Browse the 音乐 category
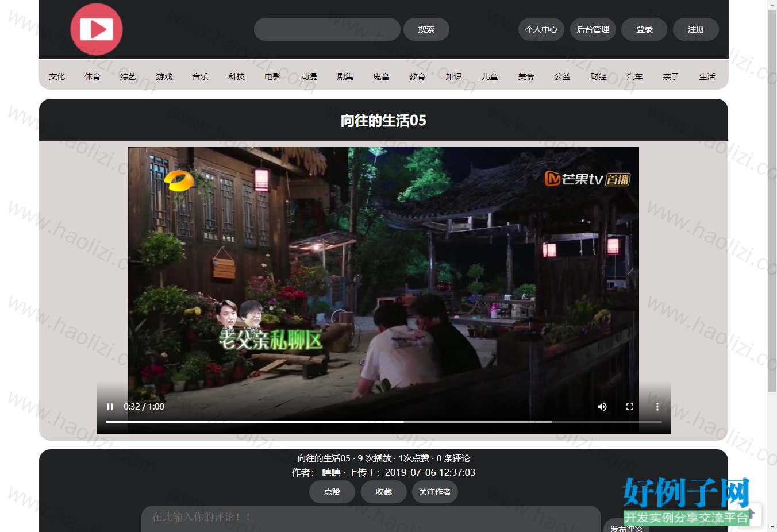The image size is (777, 532). pos(200,76)
